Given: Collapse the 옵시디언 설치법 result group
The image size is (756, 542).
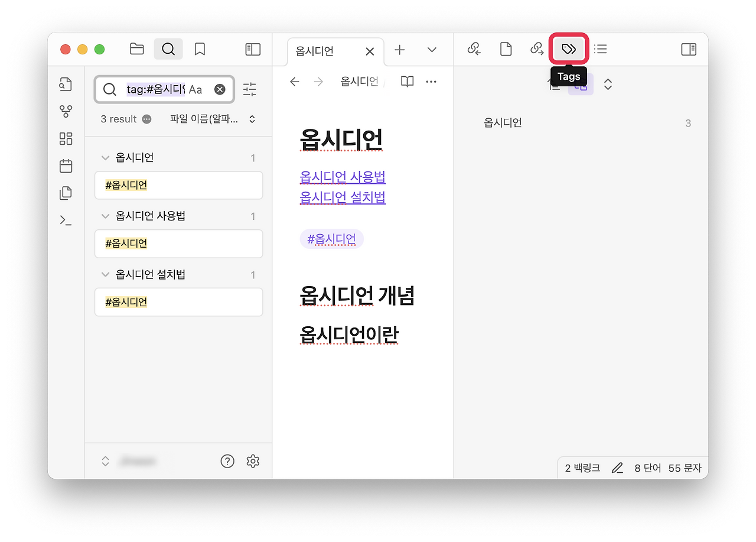Looking at the screenshot, I should coord(106,274).
